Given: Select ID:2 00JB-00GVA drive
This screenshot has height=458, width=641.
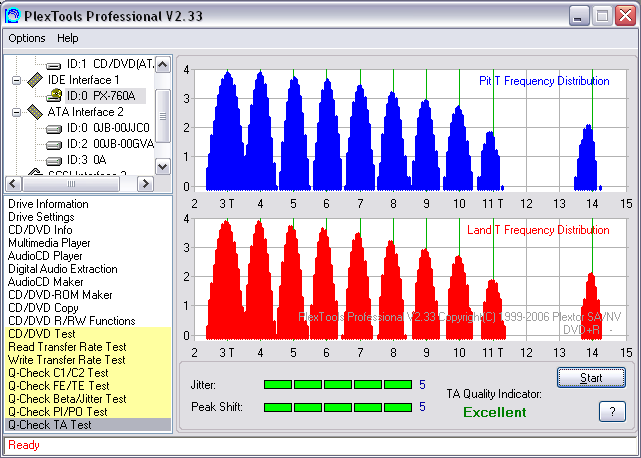Looking at the screenshot, I should coord(110,144).
